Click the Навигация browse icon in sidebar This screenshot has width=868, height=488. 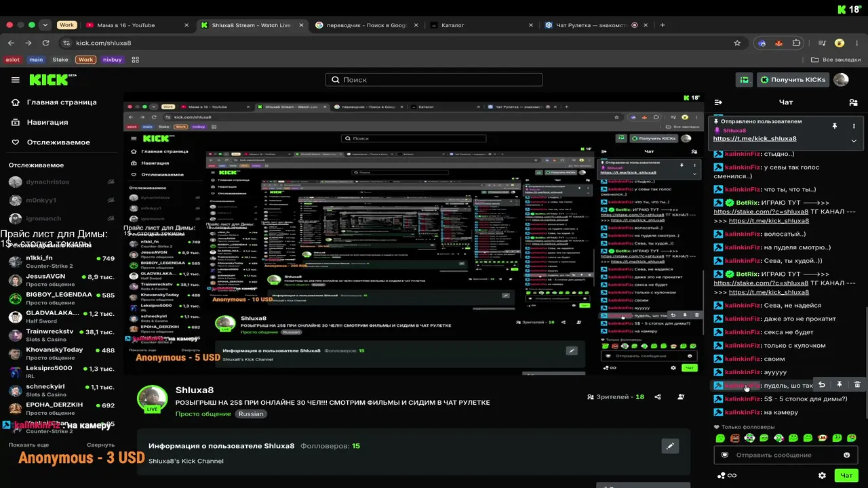pyautogui.click(x=16, y=122)
